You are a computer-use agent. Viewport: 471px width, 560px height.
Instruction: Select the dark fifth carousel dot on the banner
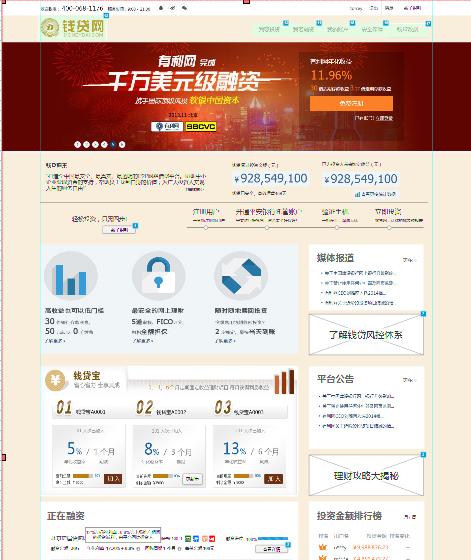pos(113,144)
